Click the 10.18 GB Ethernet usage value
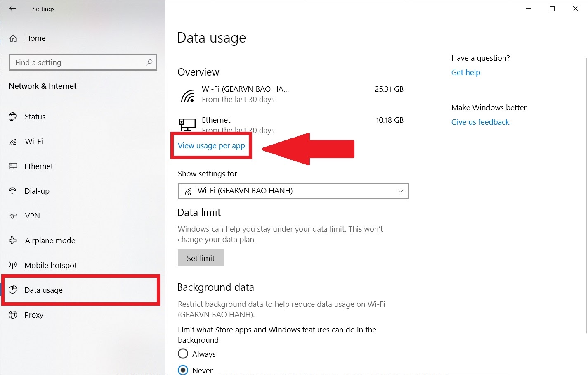 point(390,120)
